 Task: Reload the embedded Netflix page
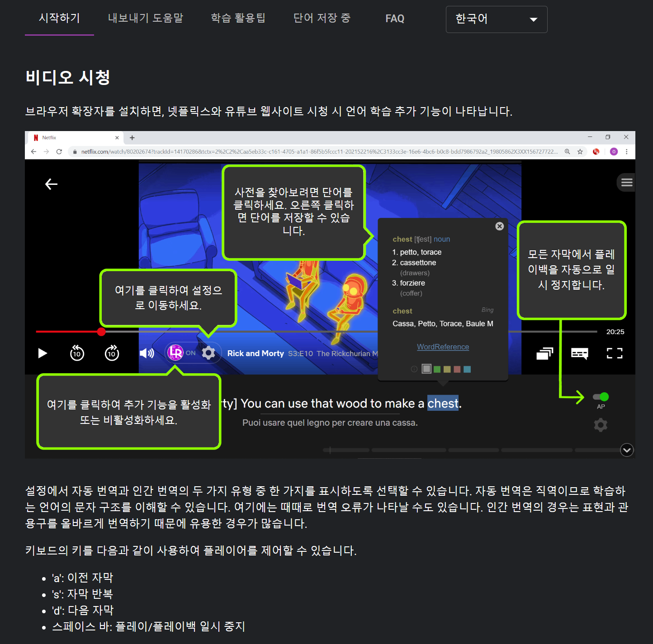[59, 151]
